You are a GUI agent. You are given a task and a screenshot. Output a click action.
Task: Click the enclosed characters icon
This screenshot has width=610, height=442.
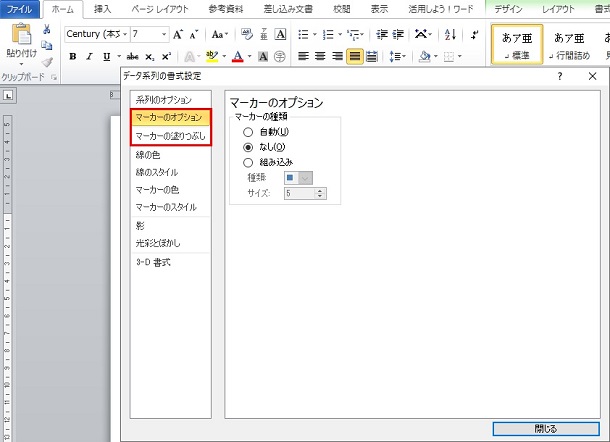click(280, 57)
